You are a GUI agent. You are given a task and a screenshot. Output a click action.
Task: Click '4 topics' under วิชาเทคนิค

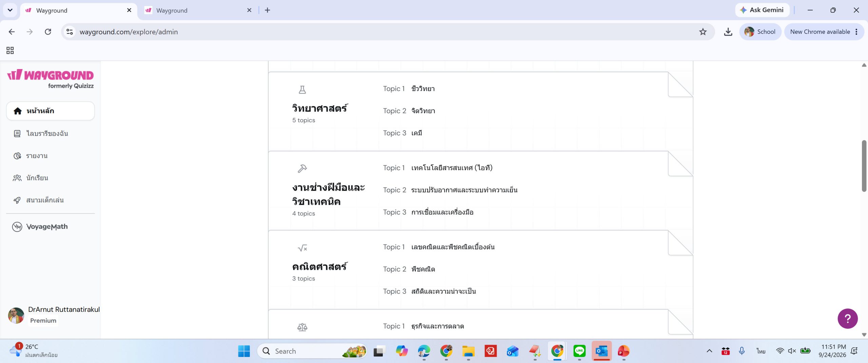[x=303, y=213]
